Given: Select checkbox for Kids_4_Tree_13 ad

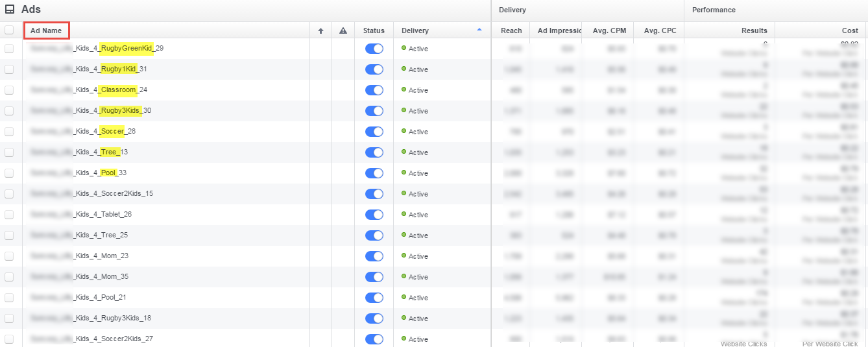Looking at the screenshot, I should click(9, 152).
